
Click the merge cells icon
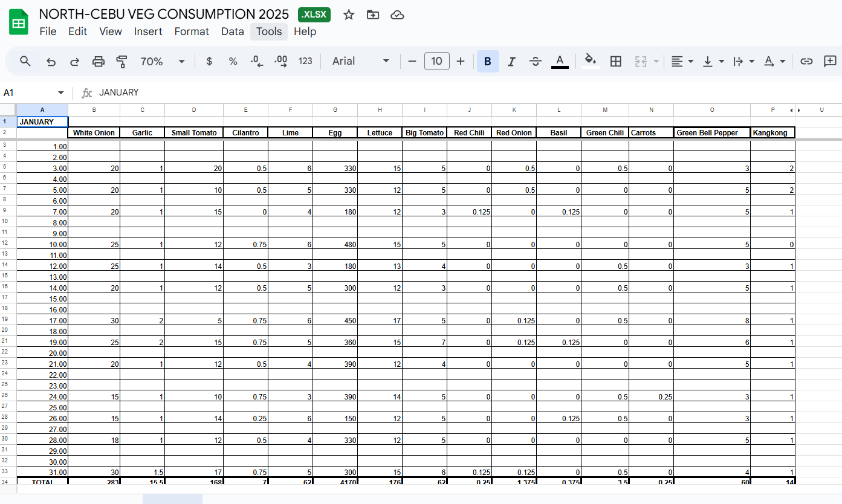pos(641,61)
